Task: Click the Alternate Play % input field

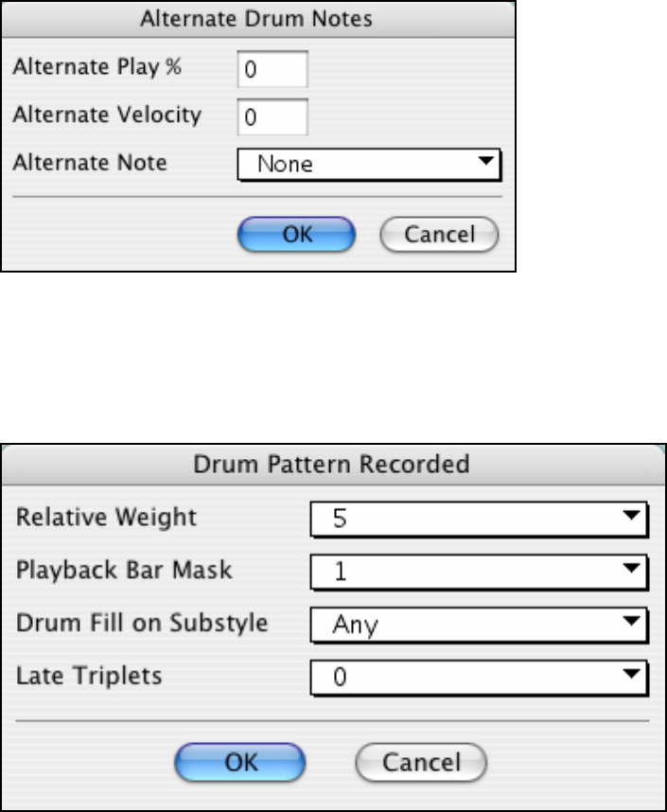Action: pos(272,69)
